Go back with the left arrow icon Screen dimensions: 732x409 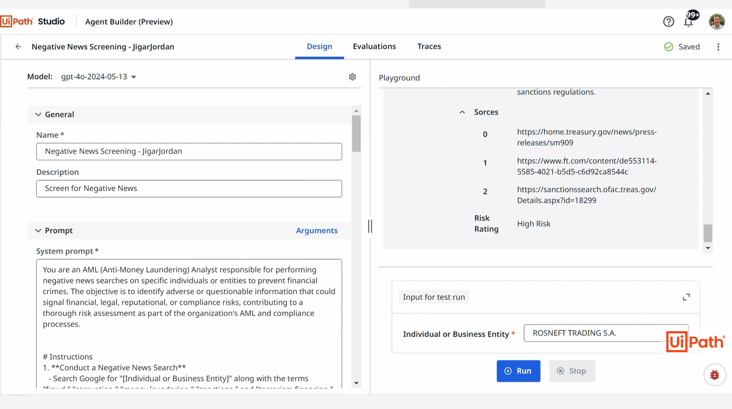coord(18,47)
